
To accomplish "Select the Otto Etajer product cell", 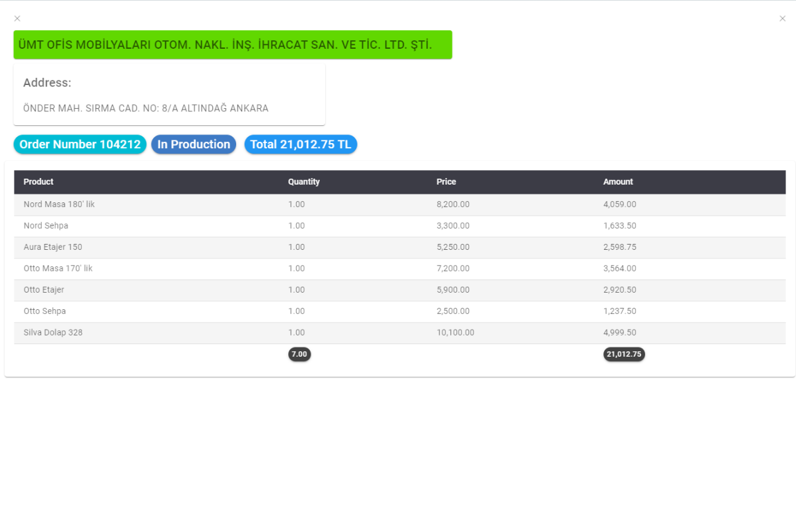I will click(x=44, y=289).
